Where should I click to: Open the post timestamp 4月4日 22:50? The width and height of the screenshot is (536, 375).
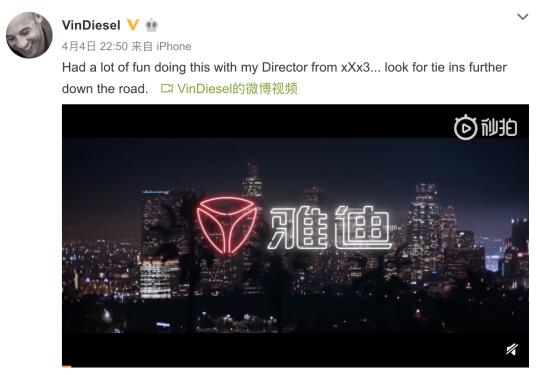pyautogui.click(x=95, y=46)
